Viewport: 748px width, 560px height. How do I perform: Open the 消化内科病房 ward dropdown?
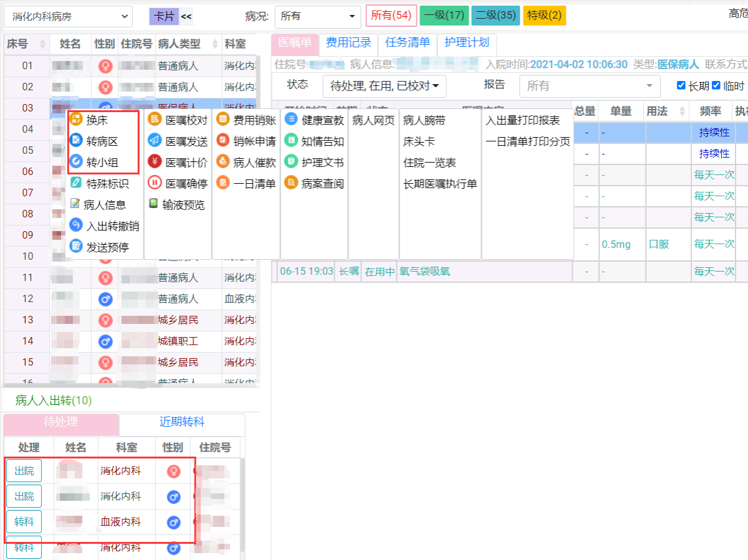69,16
